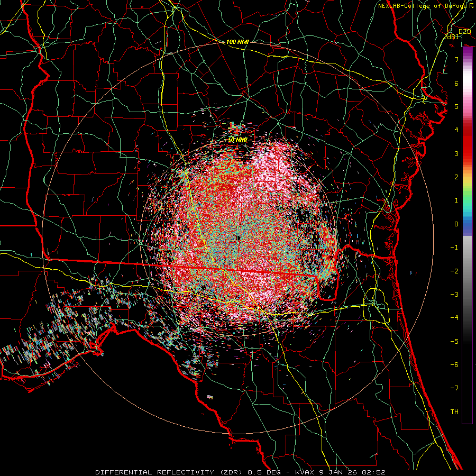The height and width of the screenshot is (476, 476).
Task: Click the -1 value on color scale
Action: pyautogui.click(x=454, y=248)
